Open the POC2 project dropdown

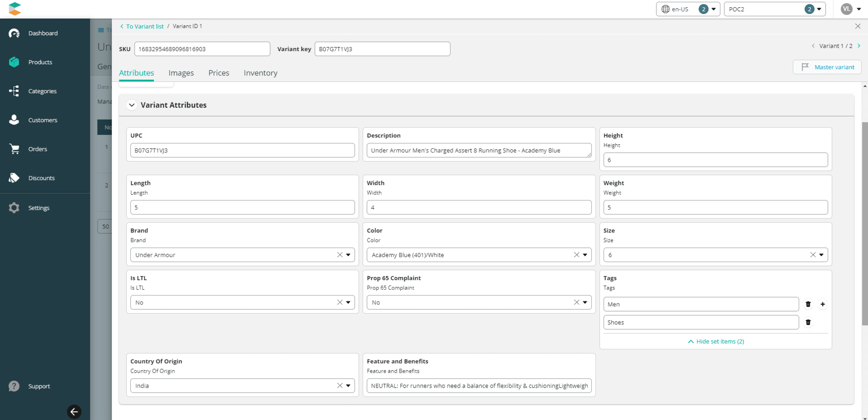pos(774,9)
